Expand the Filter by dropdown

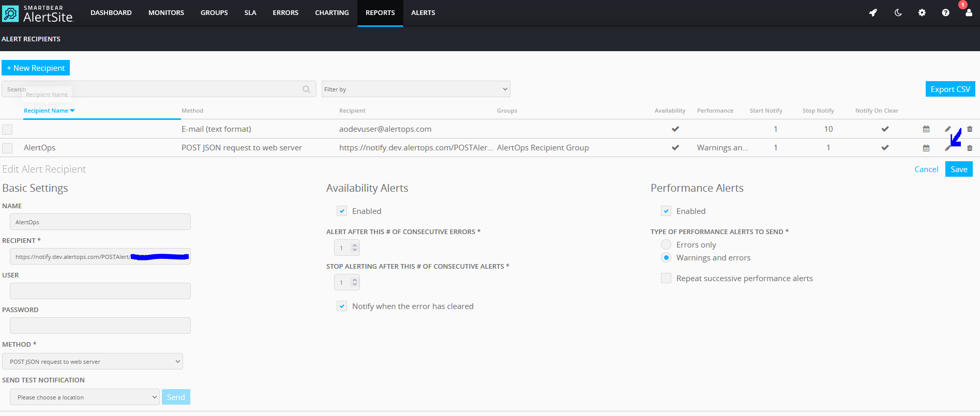[x=416, y=89]
